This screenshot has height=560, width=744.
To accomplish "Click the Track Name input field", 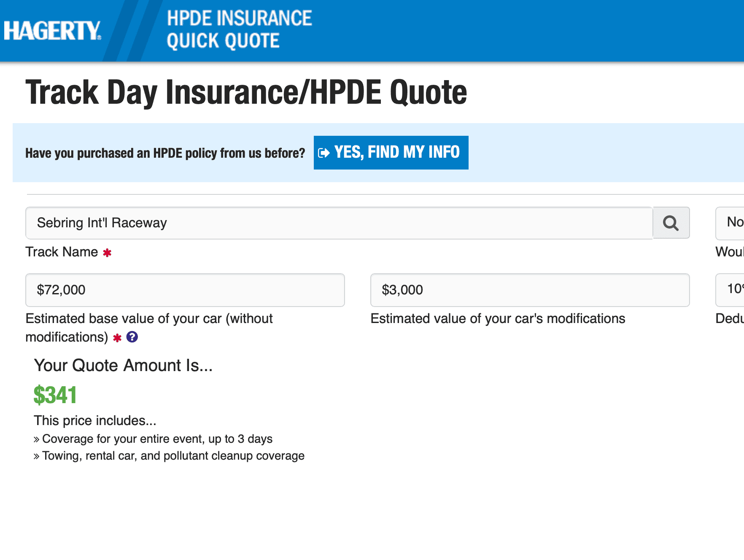I will pos(339,223).
